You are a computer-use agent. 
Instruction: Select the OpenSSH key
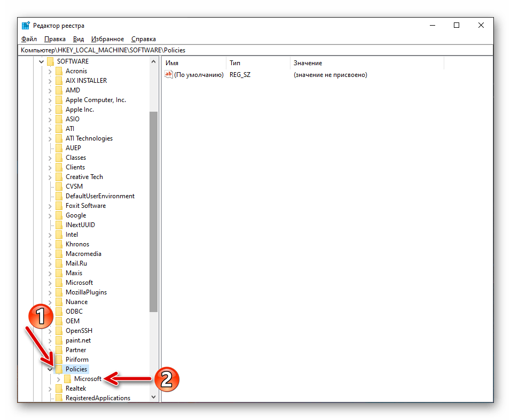79,331
